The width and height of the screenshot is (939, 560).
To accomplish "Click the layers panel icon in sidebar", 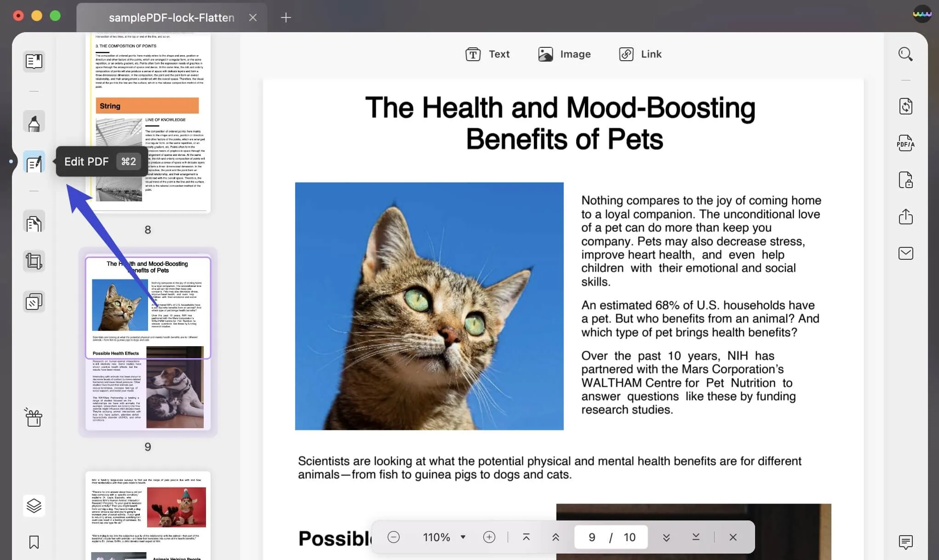I will tap(33, 505).
